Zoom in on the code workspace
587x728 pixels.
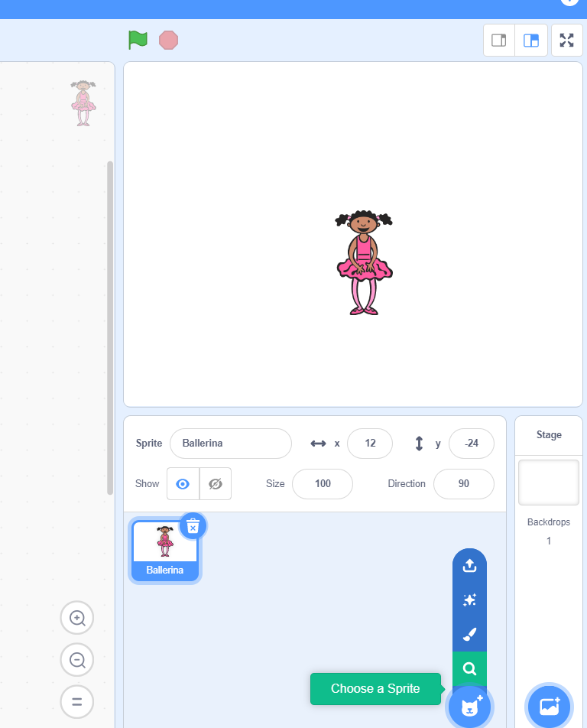[x=77, y=618]
